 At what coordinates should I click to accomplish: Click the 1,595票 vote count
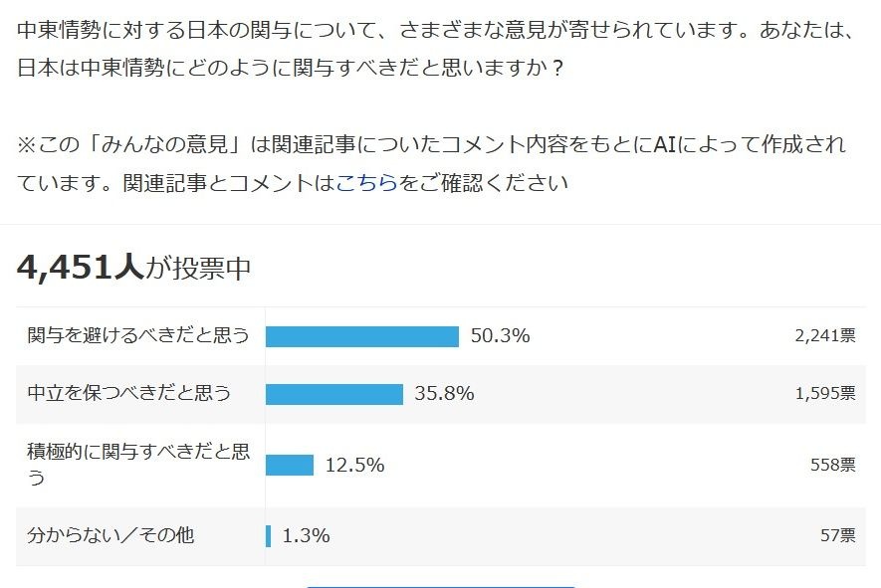pos(824,394)
